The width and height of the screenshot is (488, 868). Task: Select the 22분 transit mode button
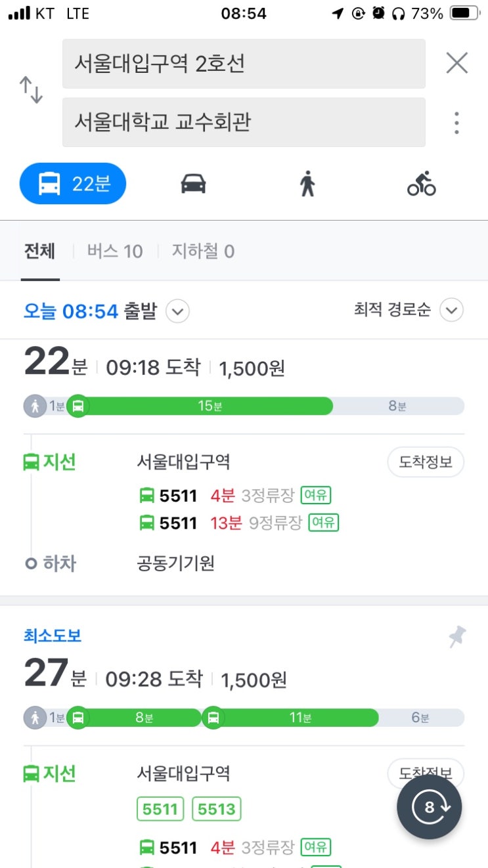73,184
